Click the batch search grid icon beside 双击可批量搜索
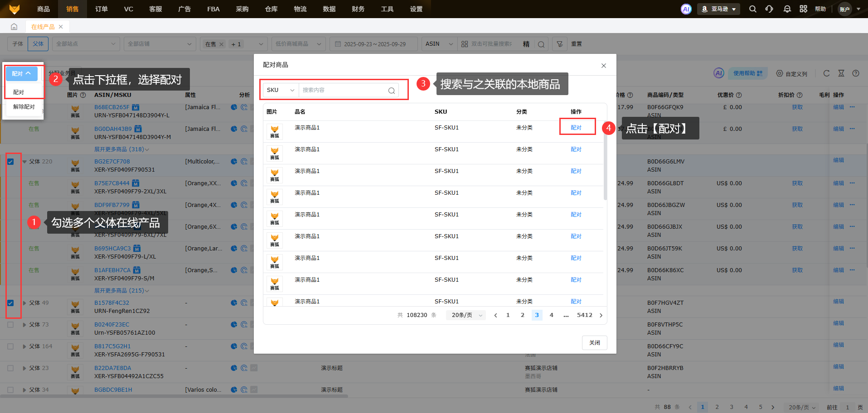868x413 pixels. pyautogui.click(x=465, y=44)
